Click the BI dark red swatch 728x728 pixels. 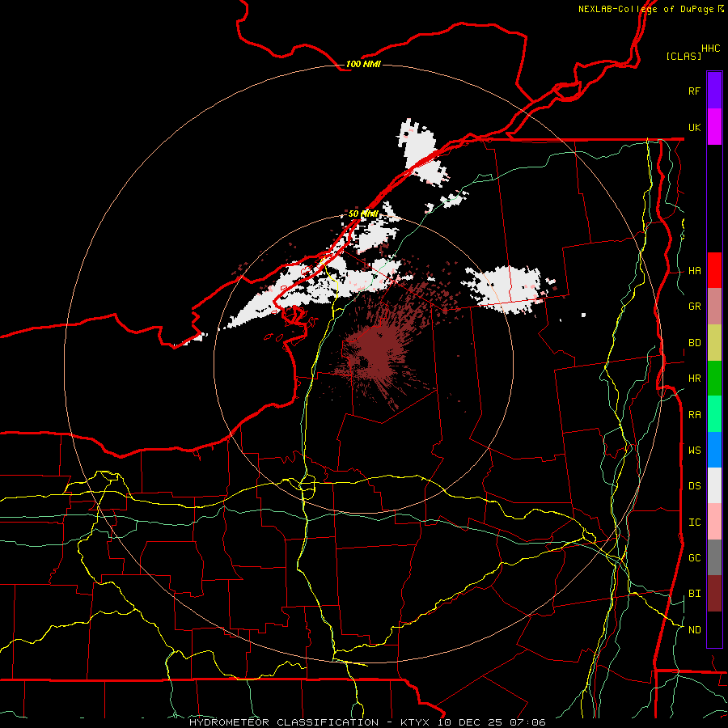pos(714,594)
